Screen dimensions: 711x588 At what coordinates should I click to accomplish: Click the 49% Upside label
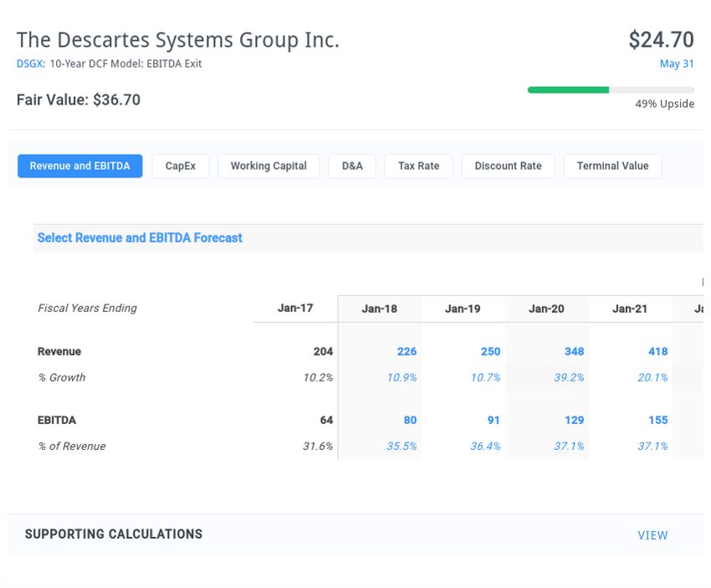[x=664, y=104]
